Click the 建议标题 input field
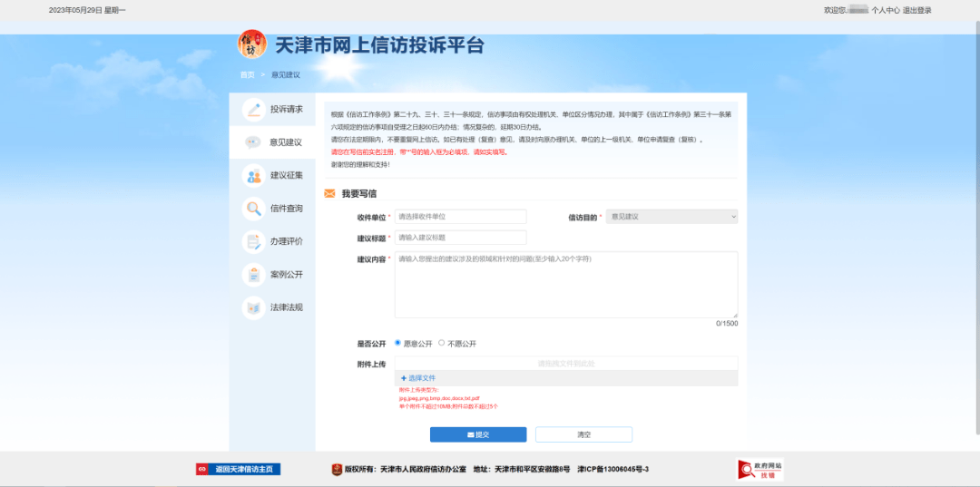980x487 pixels. point(460,238)
